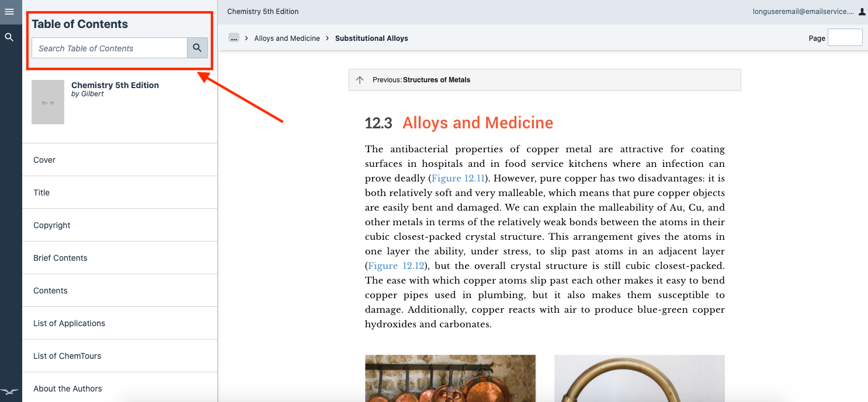Open the user account profile icon
This screenshot has width=868, height=402.
[862, 12]
